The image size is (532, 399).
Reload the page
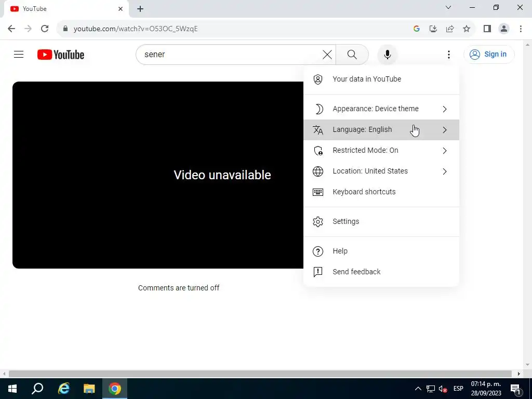45,29
